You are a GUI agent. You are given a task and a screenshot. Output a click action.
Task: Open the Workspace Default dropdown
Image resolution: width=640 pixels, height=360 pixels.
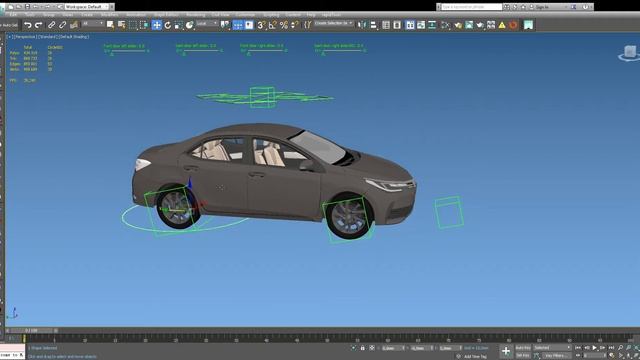pyautogui.click(x=87, y=7)
